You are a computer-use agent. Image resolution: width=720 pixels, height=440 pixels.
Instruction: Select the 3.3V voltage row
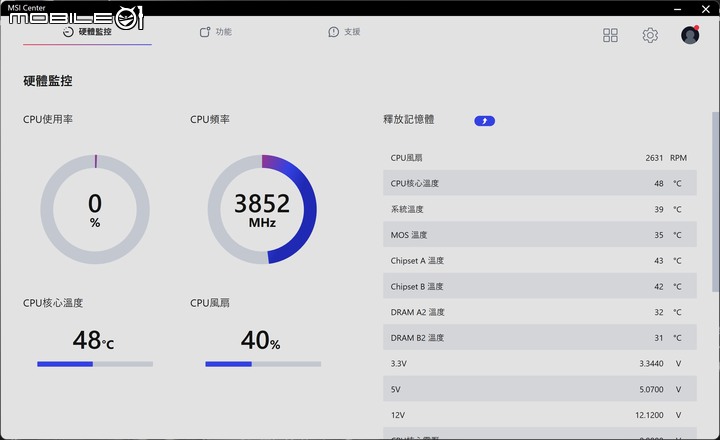click(540, 363)
